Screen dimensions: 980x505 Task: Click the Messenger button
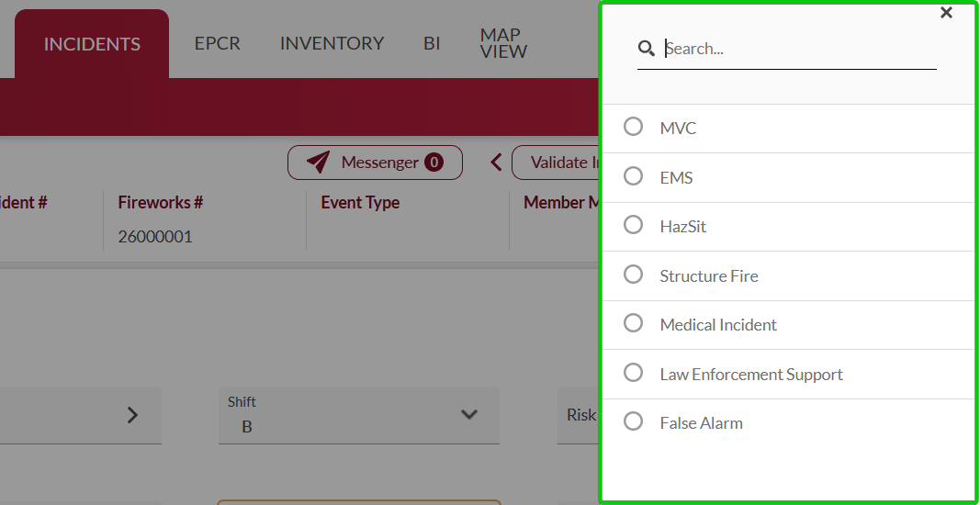pos(375,163)
